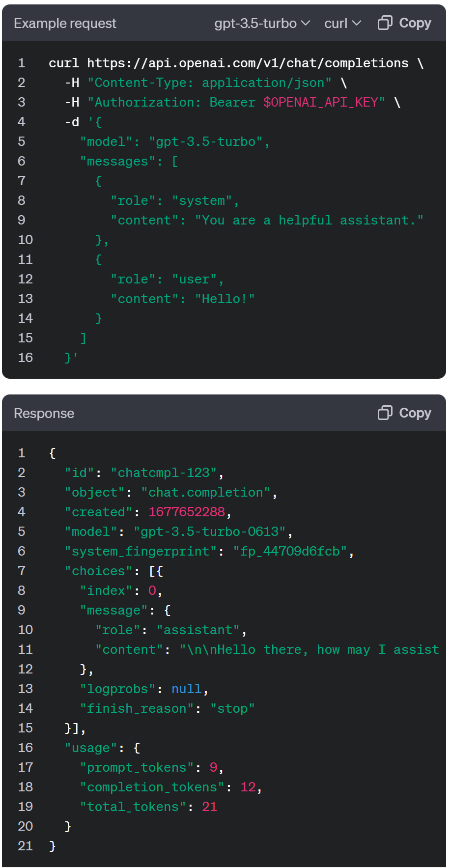Click the "Content-Type: application/json" header string
Screen dimensions: 450x868
tap(209, 83)
